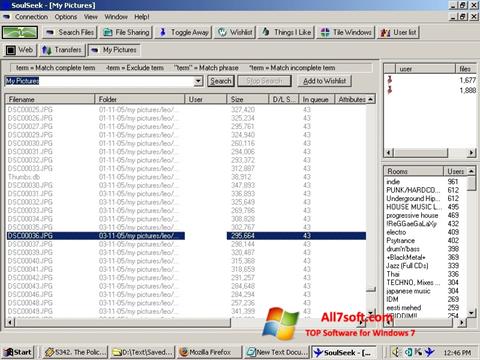This screenshot has height=360, width=480.
Task: Sort results by In queue column
Action: (316, 99)
